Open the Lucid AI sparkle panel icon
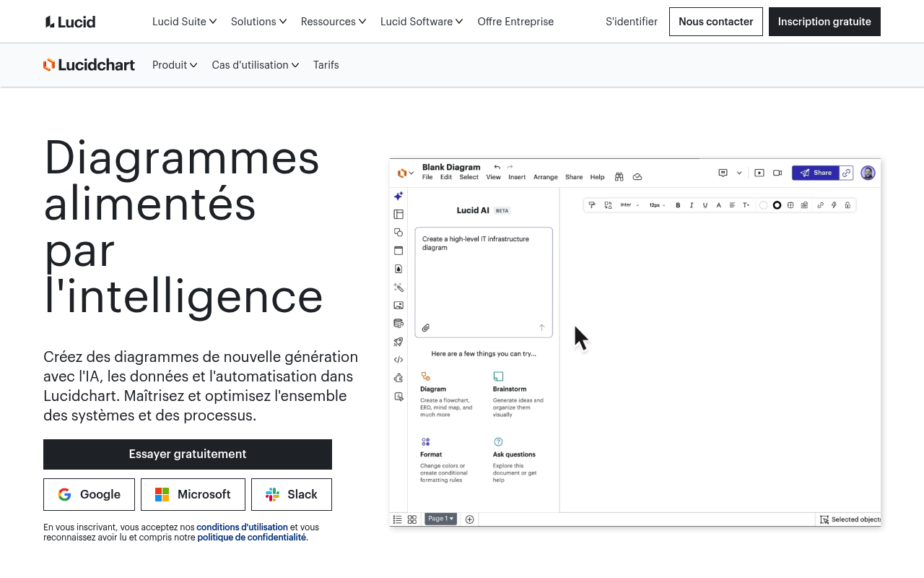This screenshot has width=924, height=578. click(x=398, y=196)
